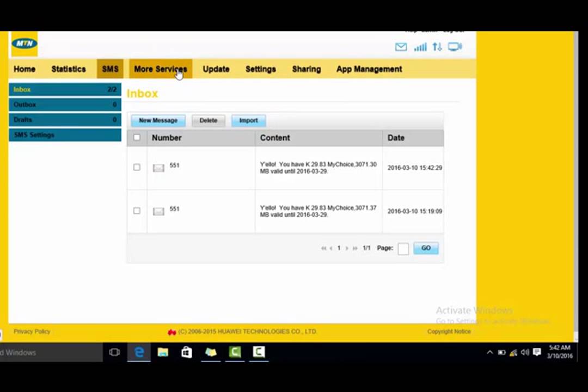Viewport: 588px width, 392px height.
Task: Go to next page arrow
Action: 347,248
